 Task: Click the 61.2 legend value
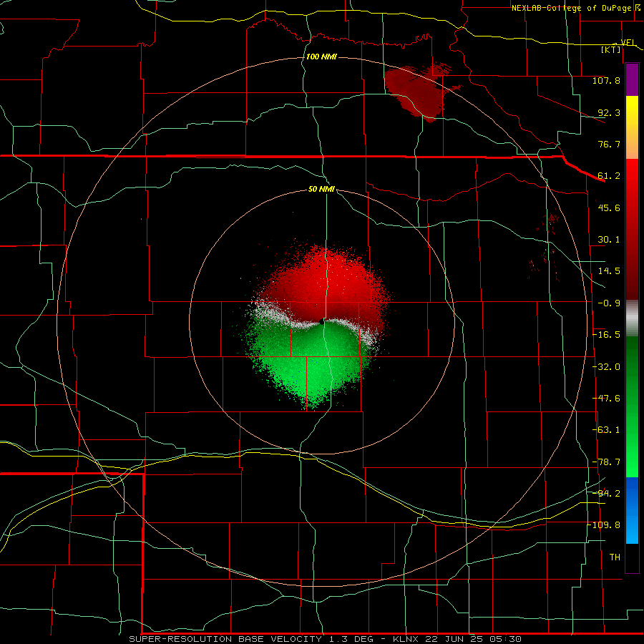click(609, 176)
